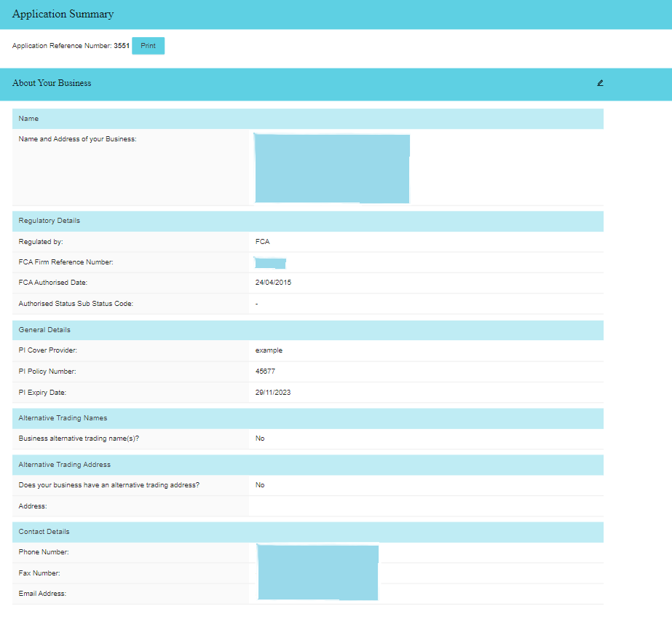Select the PI Policy Number 45677
The width and height of the screenshot is (672, 617).
264,371
